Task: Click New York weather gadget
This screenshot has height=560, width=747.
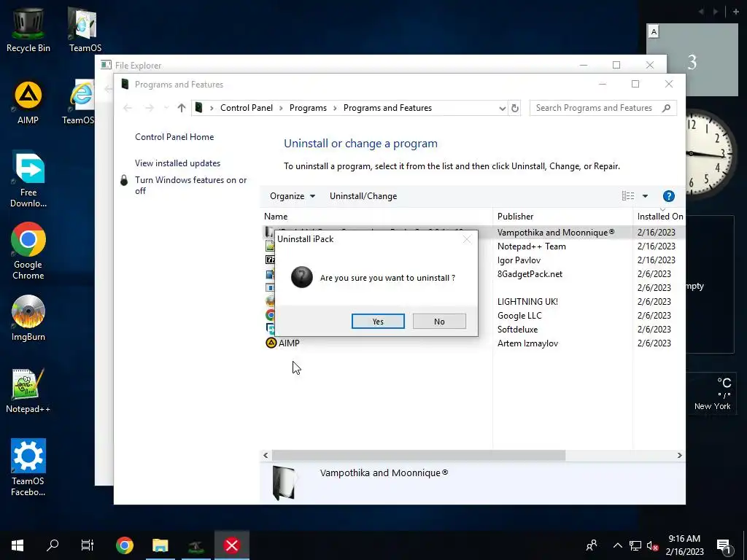Action: [x=712, y=394]
